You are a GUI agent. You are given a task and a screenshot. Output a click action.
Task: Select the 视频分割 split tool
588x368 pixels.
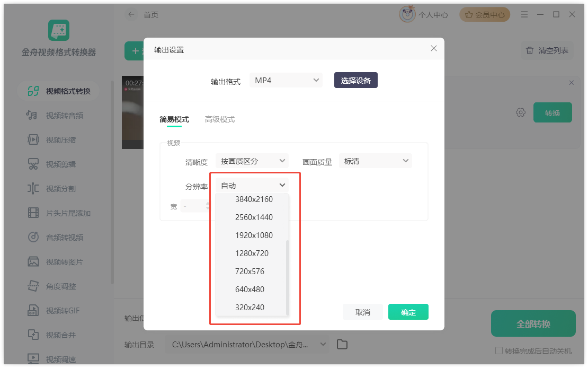point(33,189)
